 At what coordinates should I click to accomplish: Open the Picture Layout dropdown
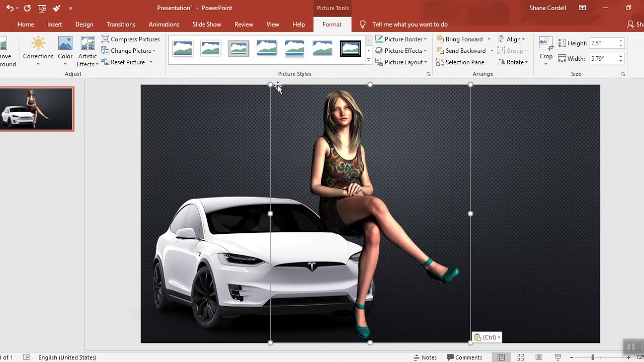401,62
